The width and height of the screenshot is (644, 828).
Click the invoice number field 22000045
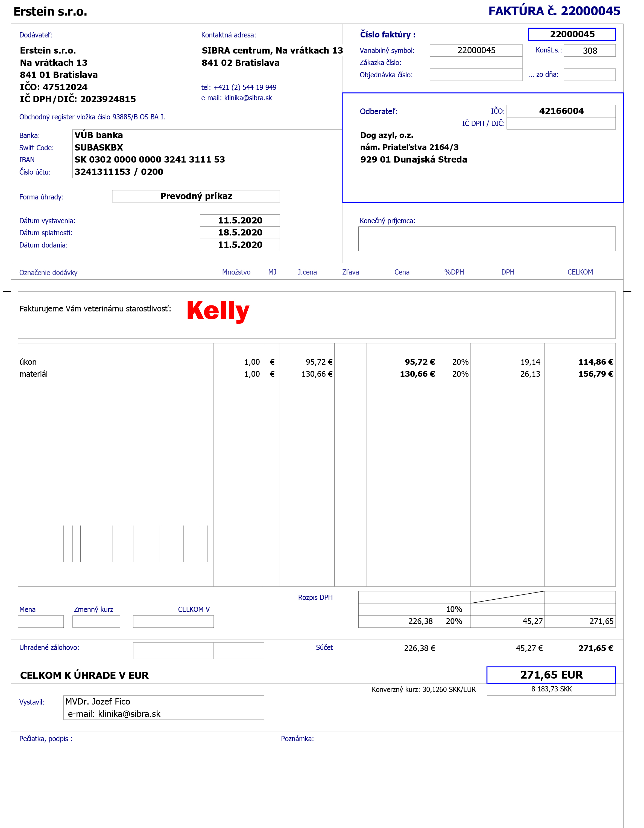[x=571, y=34]
